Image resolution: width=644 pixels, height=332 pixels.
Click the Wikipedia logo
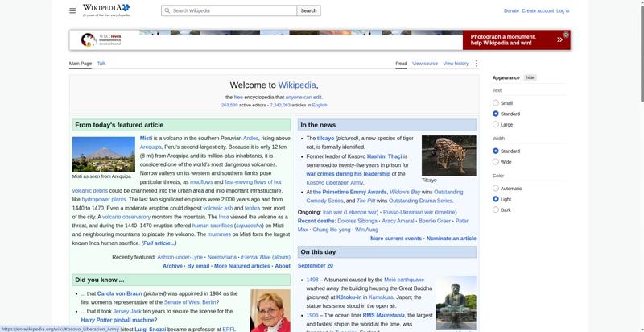coord(106,10)
